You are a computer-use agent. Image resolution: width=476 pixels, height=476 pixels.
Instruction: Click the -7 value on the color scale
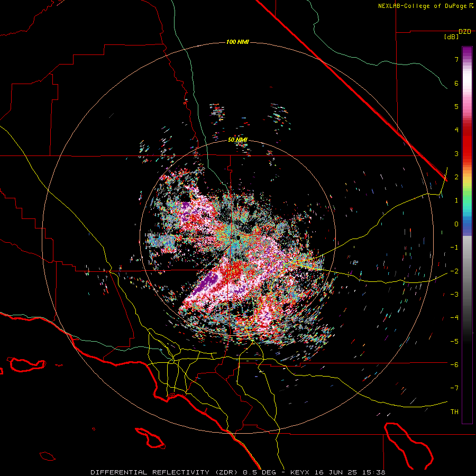[454, 388]
